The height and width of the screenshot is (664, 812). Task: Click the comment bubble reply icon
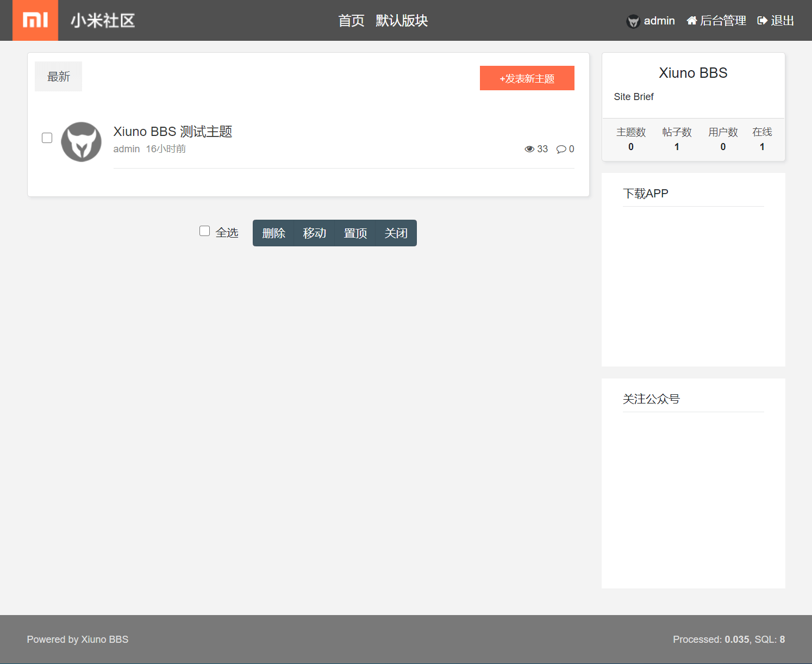(561, 149)
